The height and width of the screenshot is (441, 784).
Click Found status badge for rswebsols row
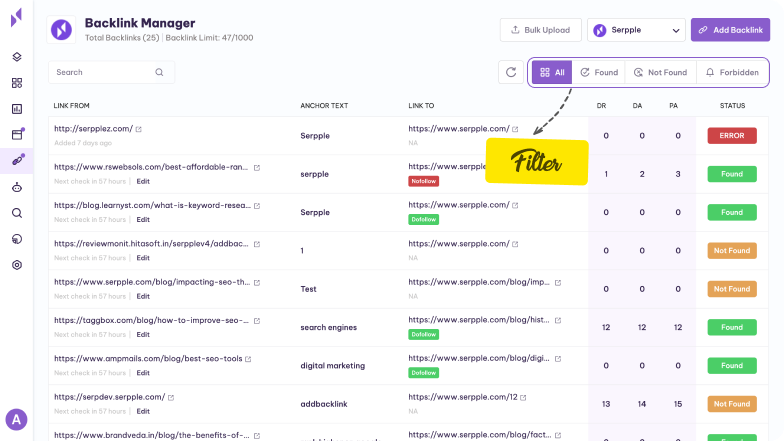point(732,174)
